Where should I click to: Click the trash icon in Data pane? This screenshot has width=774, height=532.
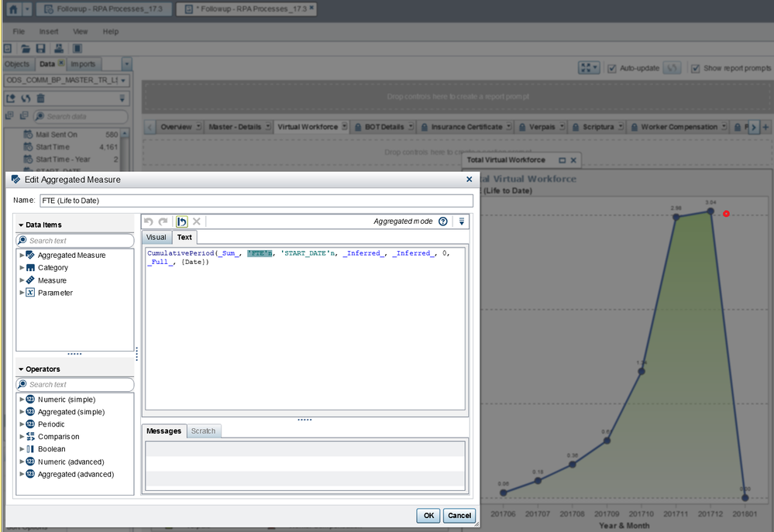click(x=40, y=98)
